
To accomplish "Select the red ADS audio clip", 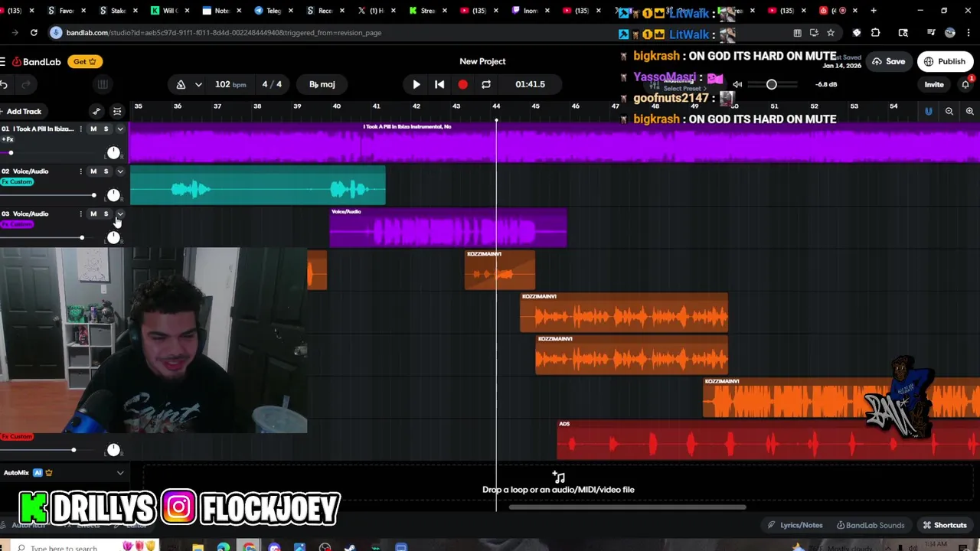I will (x=768, y=441).
